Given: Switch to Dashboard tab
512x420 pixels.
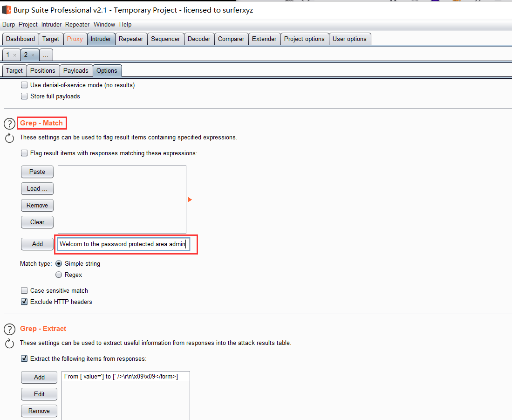Looking at the screenshot, I should coord(20,39).
